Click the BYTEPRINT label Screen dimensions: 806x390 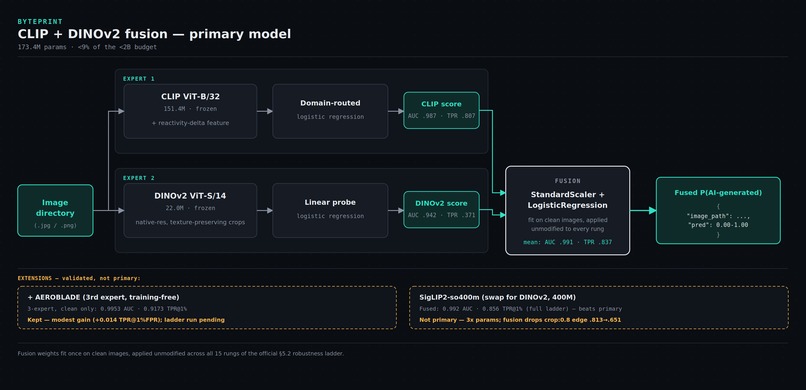pos(40,22)
